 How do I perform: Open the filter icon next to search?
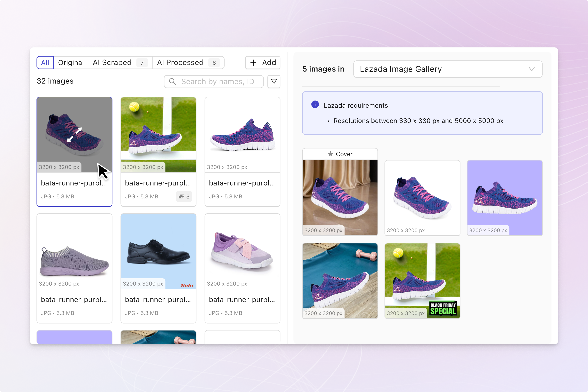tap(274, 81)
